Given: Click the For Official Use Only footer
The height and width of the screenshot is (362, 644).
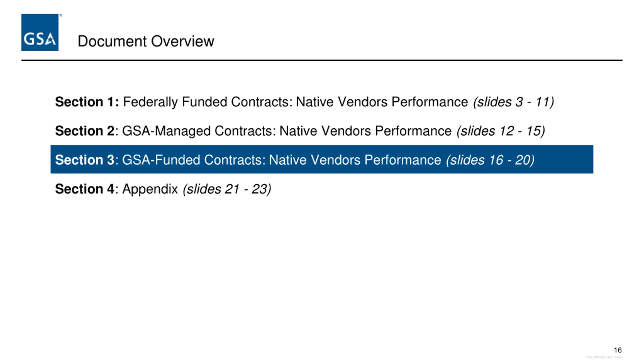Looking at the screenshot, I should 604,357.
